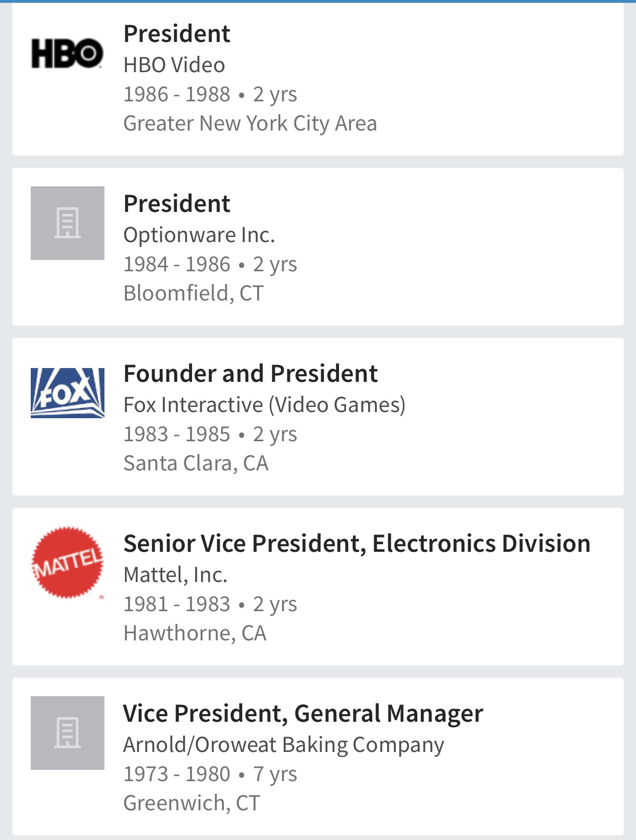The image size is (636, 840).
Task: Tap the Optionware Inc. company name
Action: [x=199, y=235]
